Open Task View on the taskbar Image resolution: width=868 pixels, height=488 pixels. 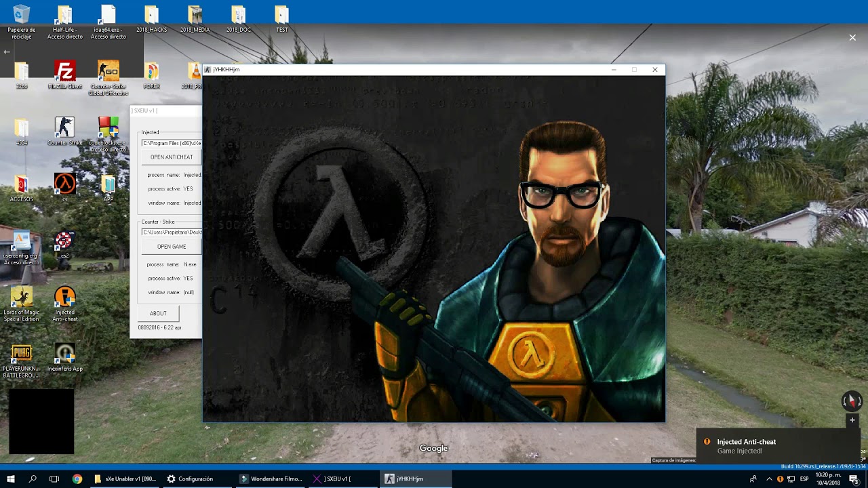pyautogui.click(x=54, y=479)
